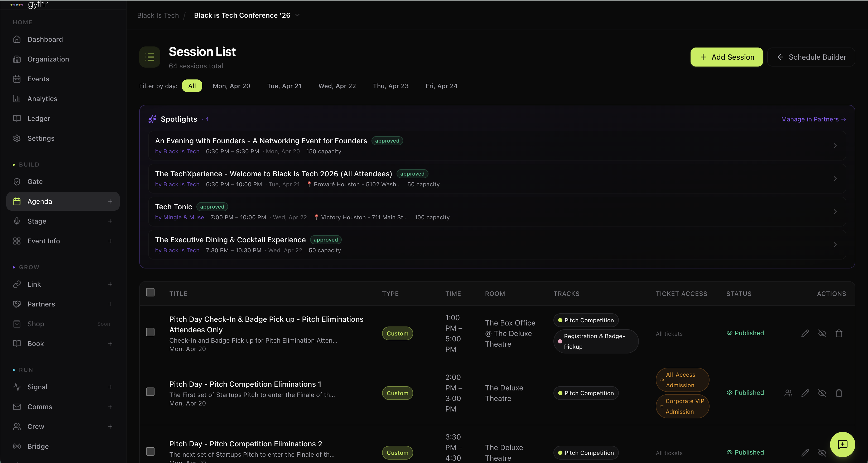The width and height of the screenshot is (868, 463).
Task: Select the All filter pill
Action: click(x=192, y=86)
